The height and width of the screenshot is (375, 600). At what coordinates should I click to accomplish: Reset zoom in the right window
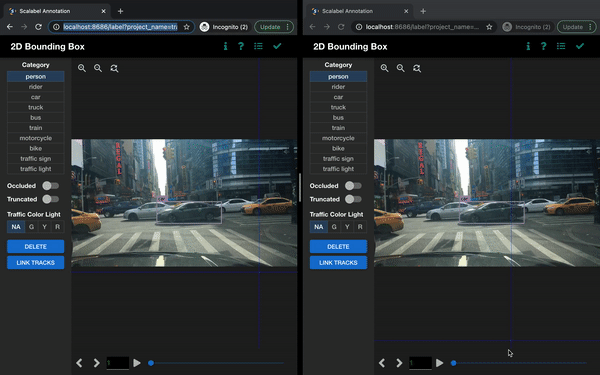[417, 68]
